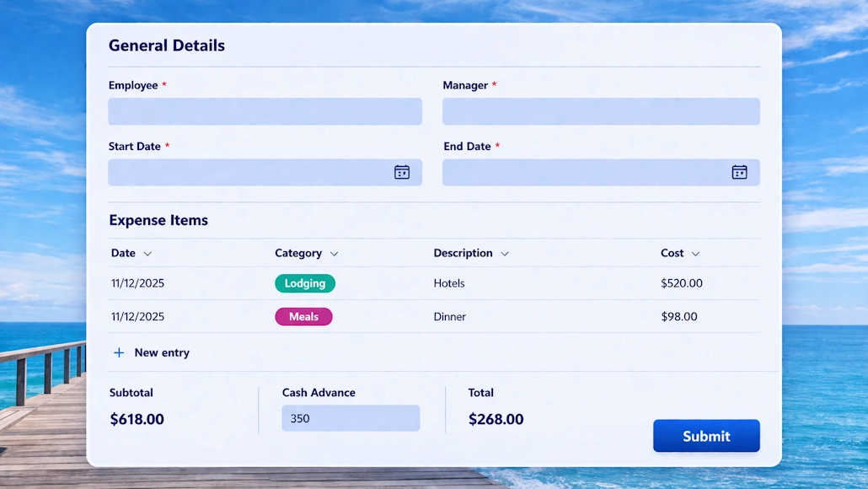Image resolution: width=868 pixels, height=489 pixels.
Task: Click the $520.00 lodging cost value
Action: (x=682, y=283)
